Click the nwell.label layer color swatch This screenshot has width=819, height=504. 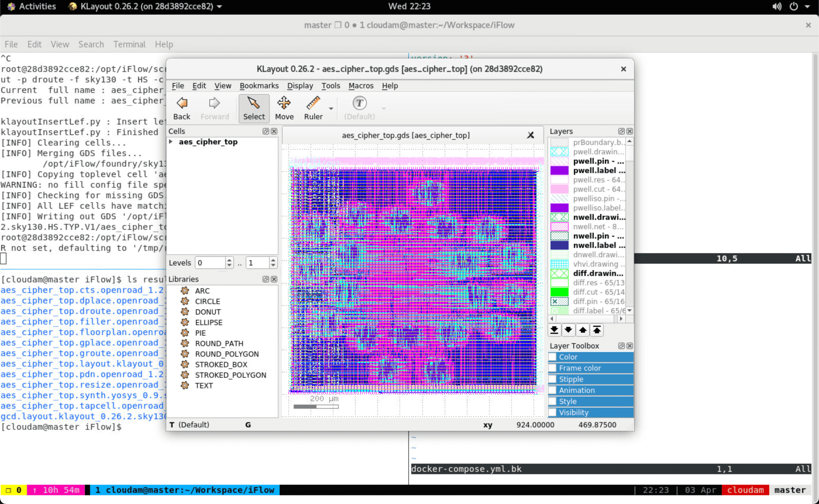pyautogui.click(x=559, y=245)
